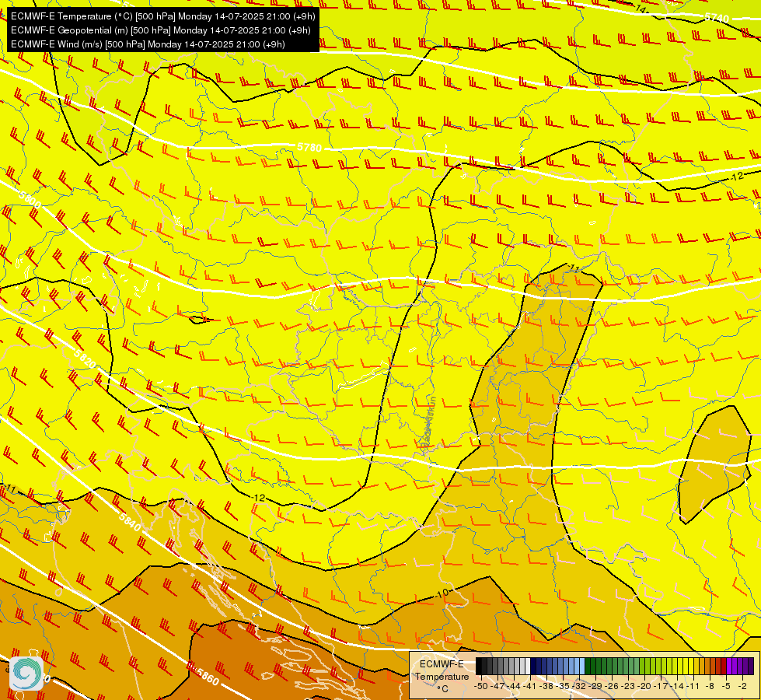Click the 5860 geopotential contour label
Image resolution: width=761 pixels, height=700 pixels.
208,676
